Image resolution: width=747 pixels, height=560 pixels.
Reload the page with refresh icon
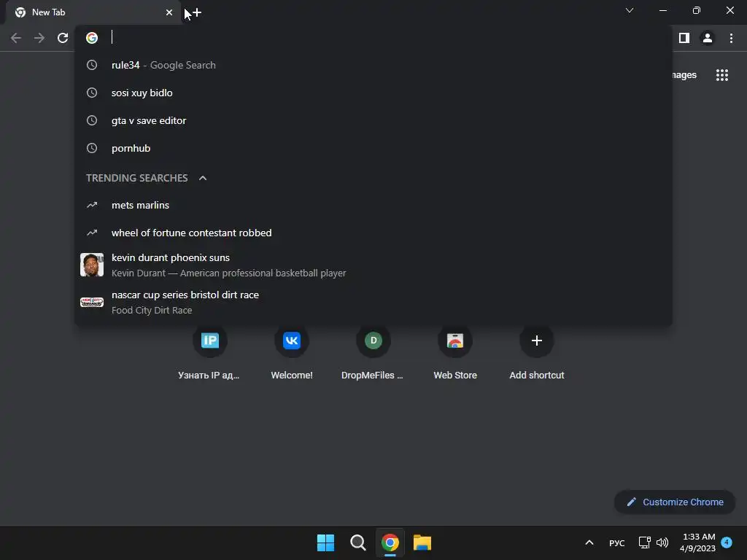pyautogui.click(x=63, y=38)
